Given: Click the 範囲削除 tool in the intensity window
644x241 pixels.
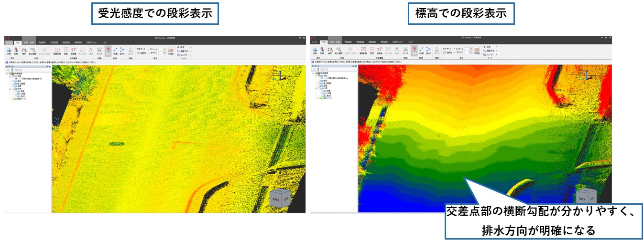Looking at the screenshot, I should pyautogui.click(x=57, y=50).
